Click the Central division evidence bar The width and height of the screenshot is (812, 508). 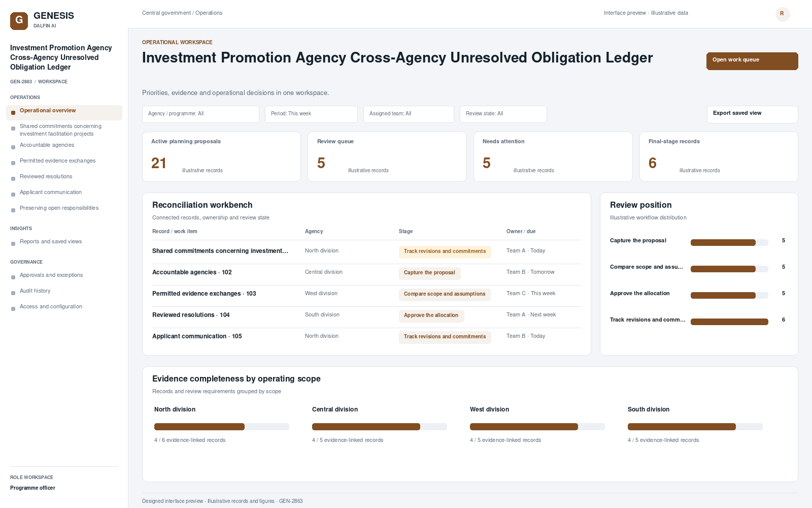click(x=380, y=427)
